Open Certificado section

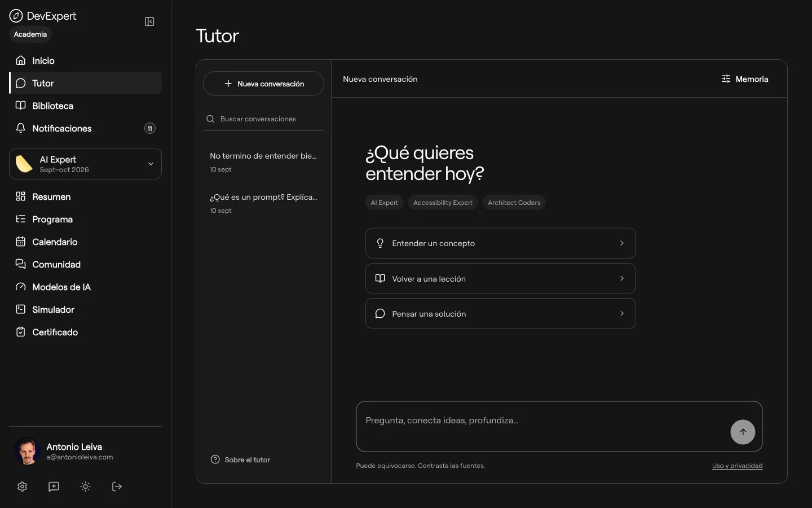pyautogui.click(x=86, y=332)
